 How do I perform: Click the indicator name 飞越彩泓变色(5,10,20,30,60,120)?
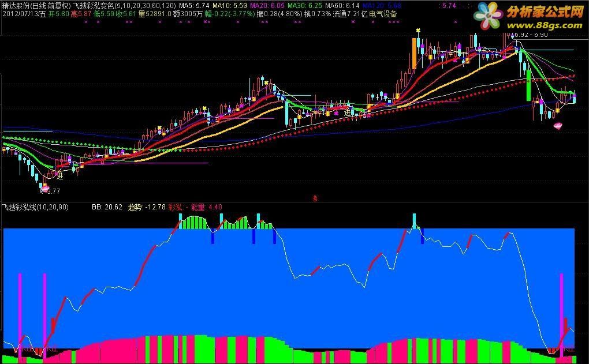coord(124,6)
